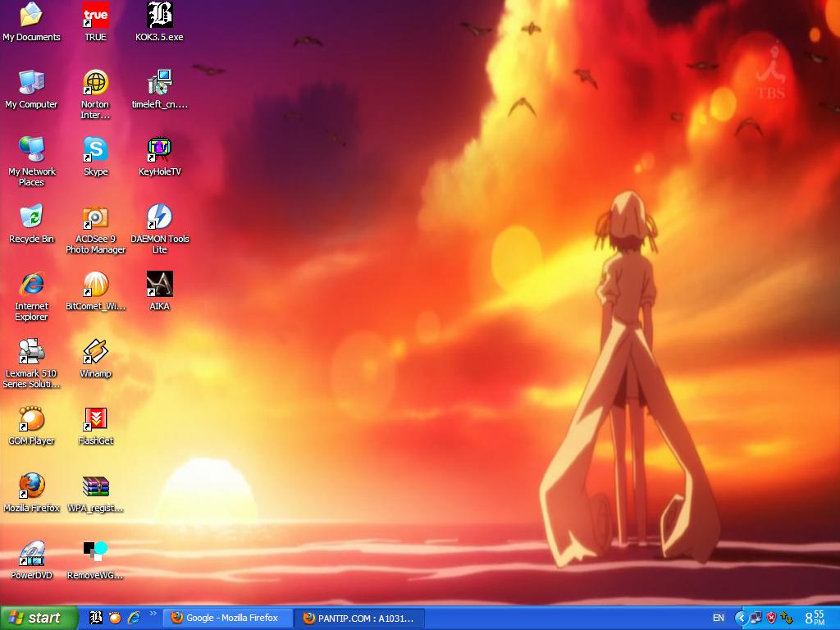Open the Windows Start menu
This screenshot has width=840, height=630.
(39, 618)
